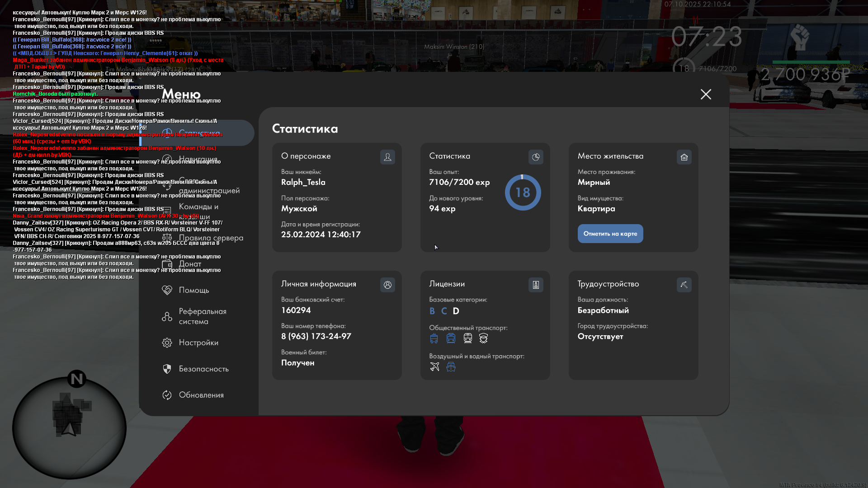
Task: Click the document icon in Лицензии card
Action: click(x=536, y=285)
